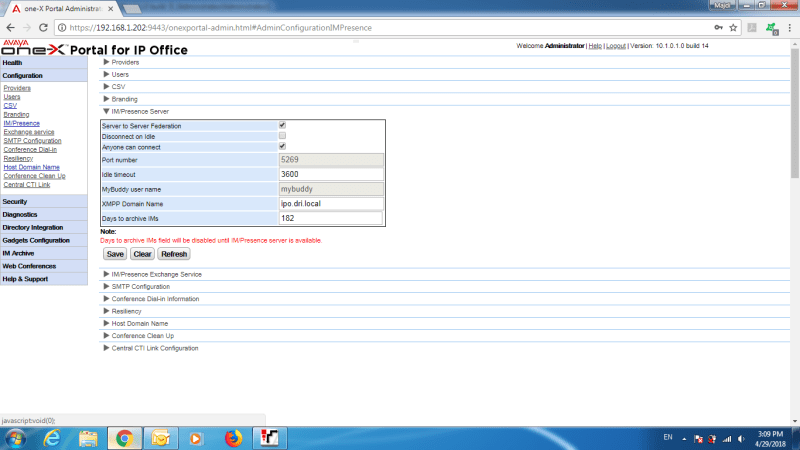Viewport: 800px width, 450px height.
Task: Open the SMTP Configuration sidebar link
Action: [x=32, y=141]
